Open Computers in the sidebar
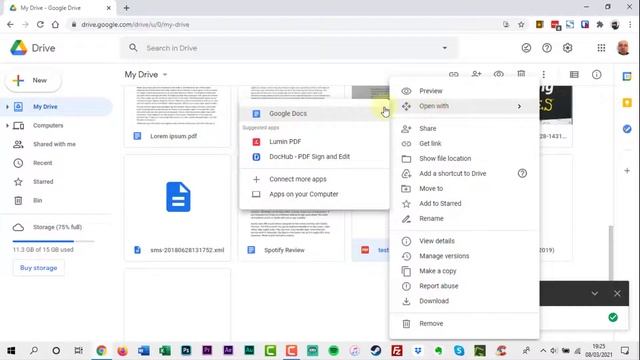Screen dimensions: 640x360 click(48, 126)
